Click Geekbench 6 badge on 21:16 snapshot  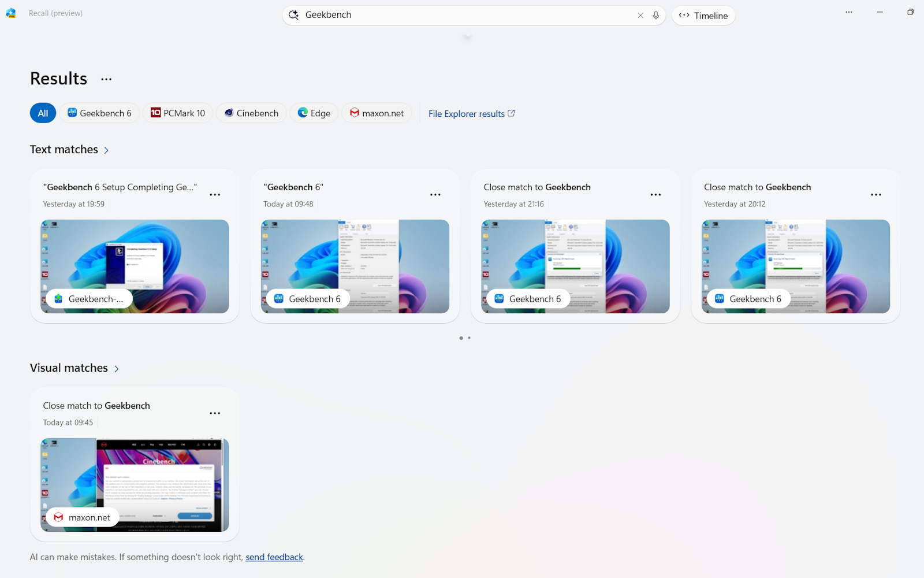tap(528, 299)
